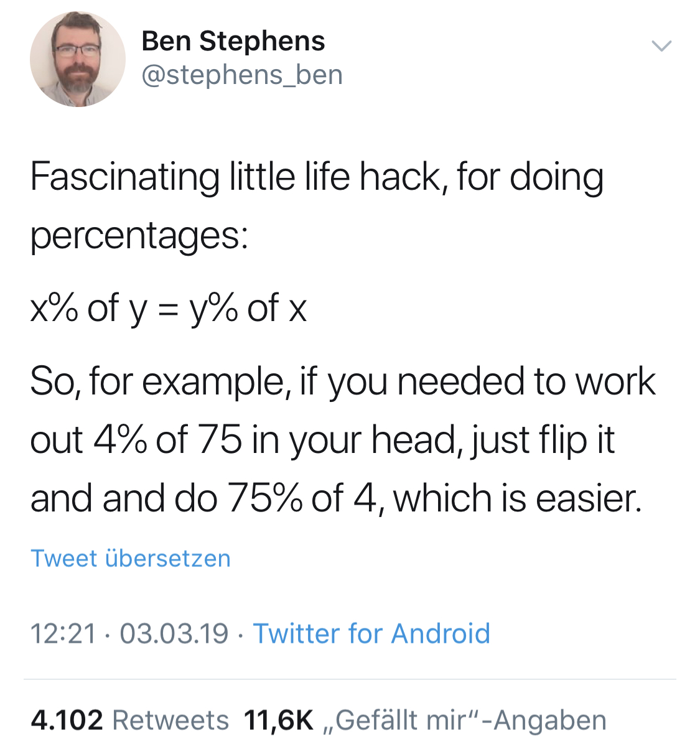Click the 03.03.19 tweet date
This screenshot has width=700, height=756.
174,633
